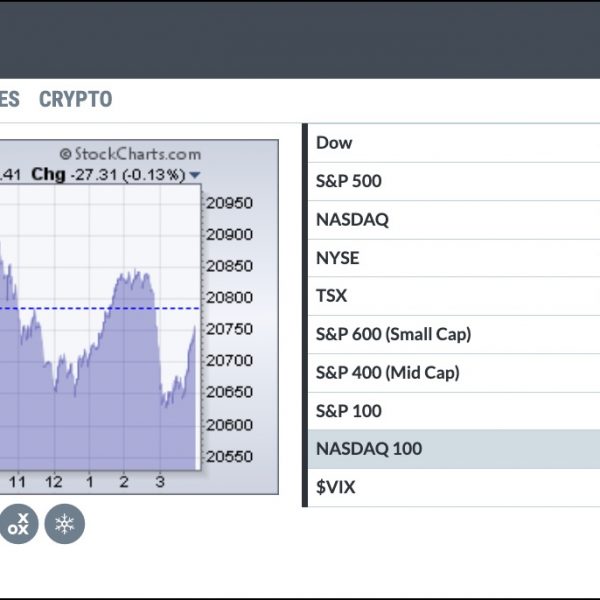Click the snowflake seasonality chart icon
The height and width of the screenshot is (600, 600).
point(65,524)
